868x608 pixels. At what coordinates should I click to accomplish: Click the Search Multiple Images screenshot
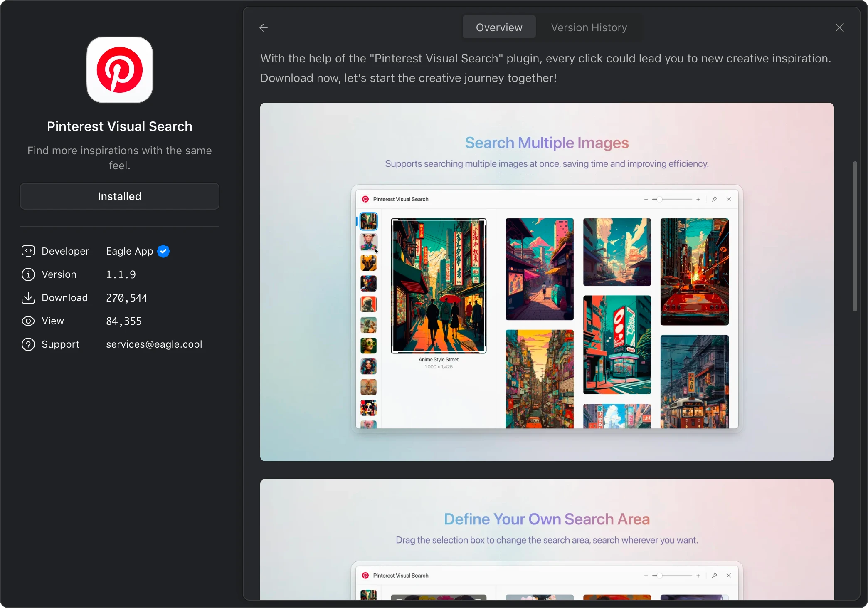click(547, 282)
